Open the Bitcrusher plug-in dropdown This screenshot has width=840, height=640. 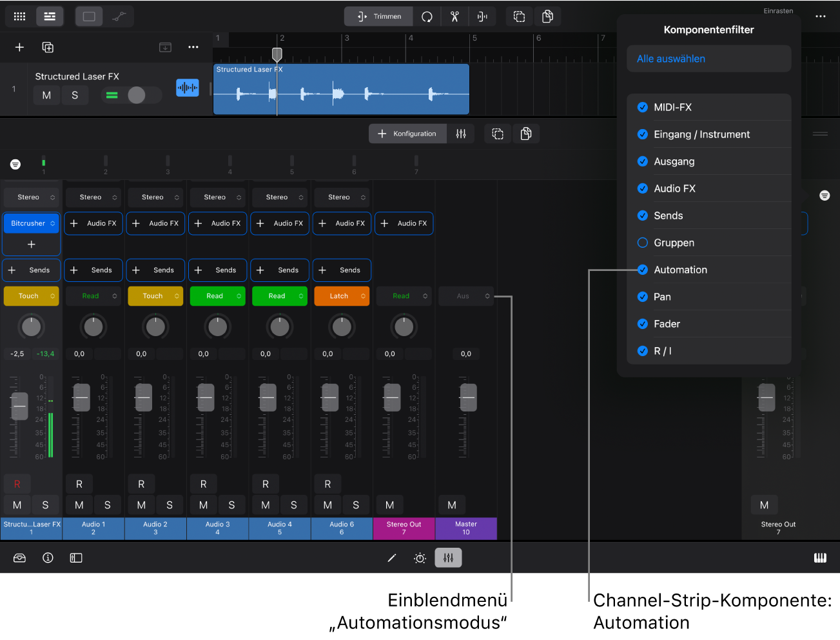(32, 223)
